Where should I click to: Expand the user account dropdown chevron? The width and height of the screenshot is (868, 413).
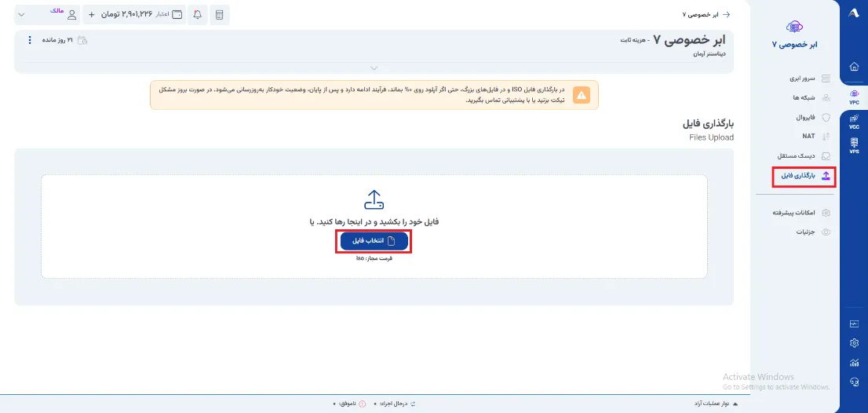21,15
